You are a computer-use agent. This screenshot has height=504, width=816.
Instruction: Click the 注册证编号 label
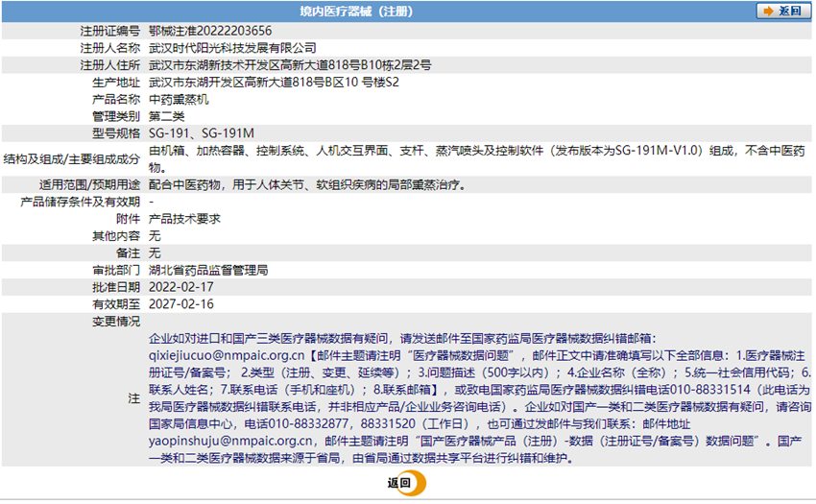coord(109,31)
